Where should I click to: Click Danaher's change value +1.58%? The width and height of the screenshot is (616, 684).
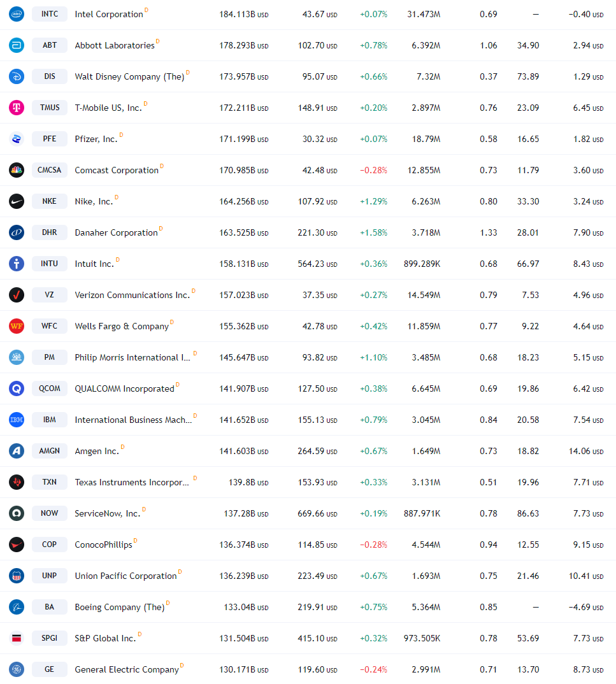(x=373, y=232)
